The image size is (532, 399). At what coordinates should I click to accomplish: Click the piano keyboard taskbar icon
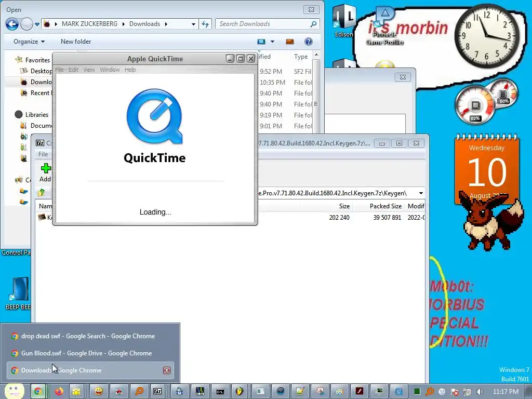pos(200,391)
